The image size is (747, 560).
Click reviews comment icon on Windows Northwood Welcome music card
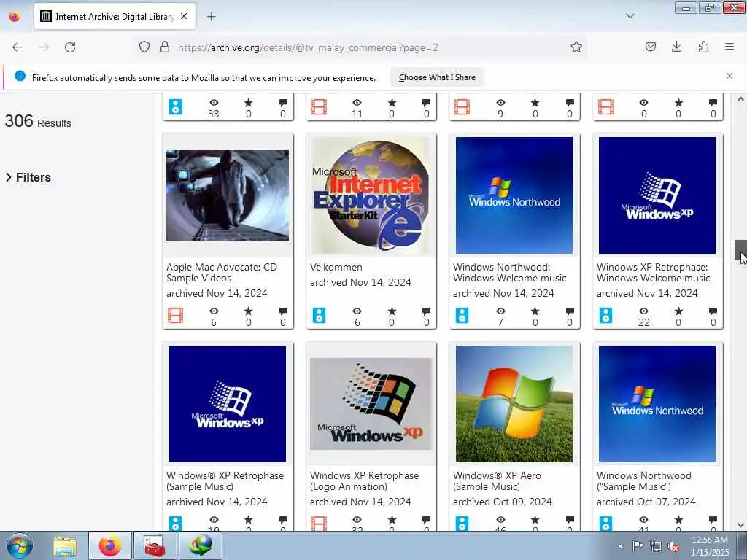point(570,311)
